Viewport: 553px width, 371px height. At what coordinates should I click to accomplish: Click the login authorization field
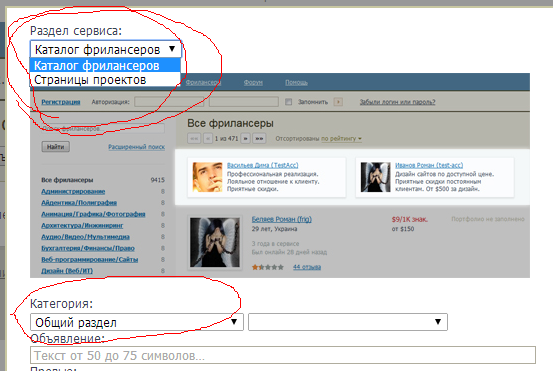[x=169, y=102]
